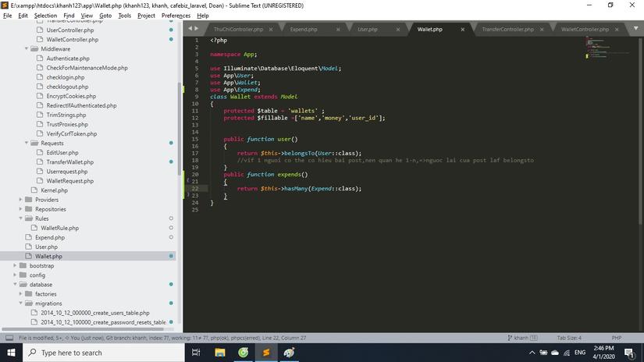Click the sidebar horizontal scrollbar
644x362 pixels.
(83, 329)
